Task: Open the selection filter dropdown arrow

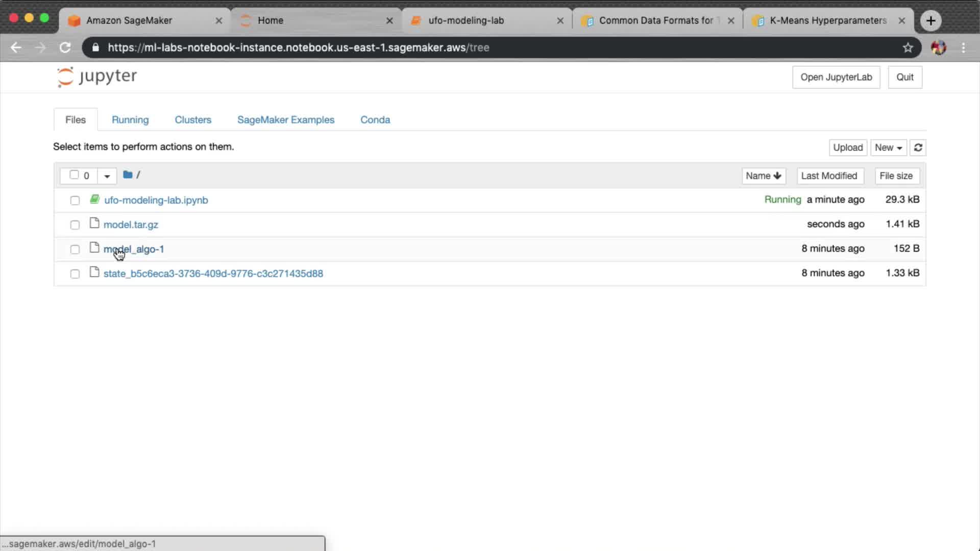Action: point(107,176)
